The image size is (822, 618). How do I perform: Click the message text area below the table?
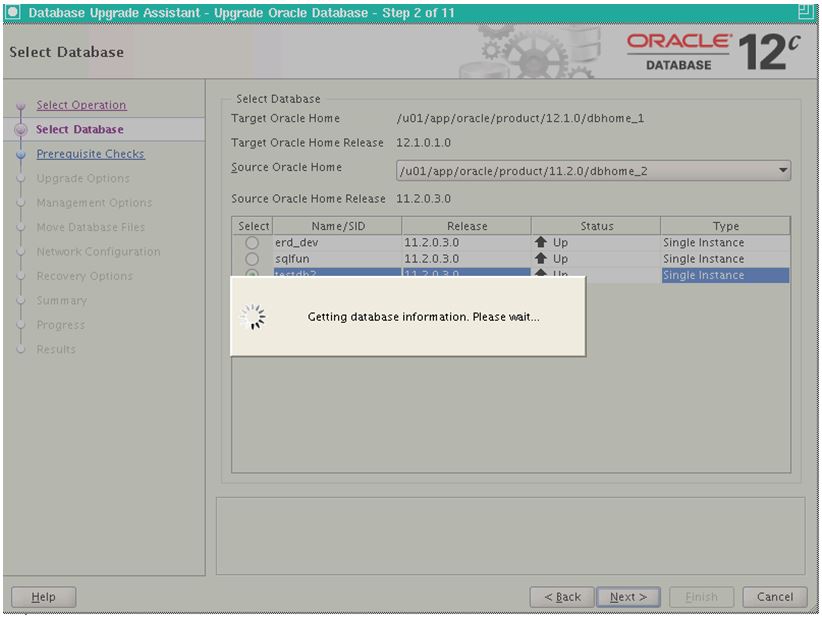tap(510, 536)
